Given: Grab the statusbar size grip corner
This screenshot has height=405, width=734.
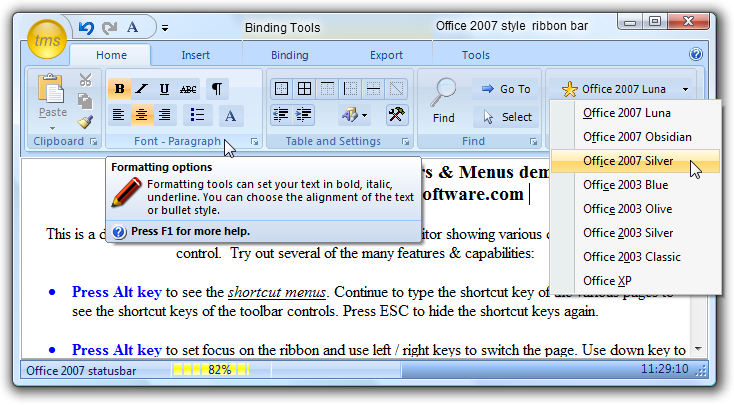Looking at the screenshot, I should (701, 371).
